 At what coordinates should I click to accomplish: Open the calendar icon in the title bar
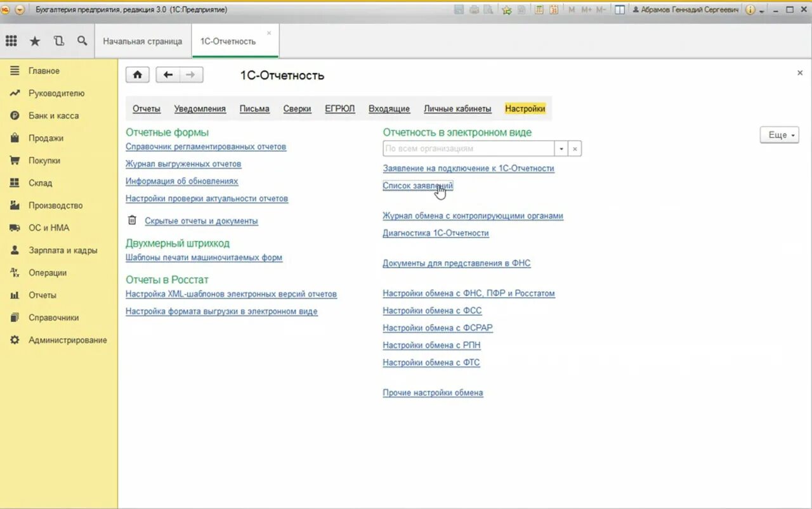coord(554,10)
